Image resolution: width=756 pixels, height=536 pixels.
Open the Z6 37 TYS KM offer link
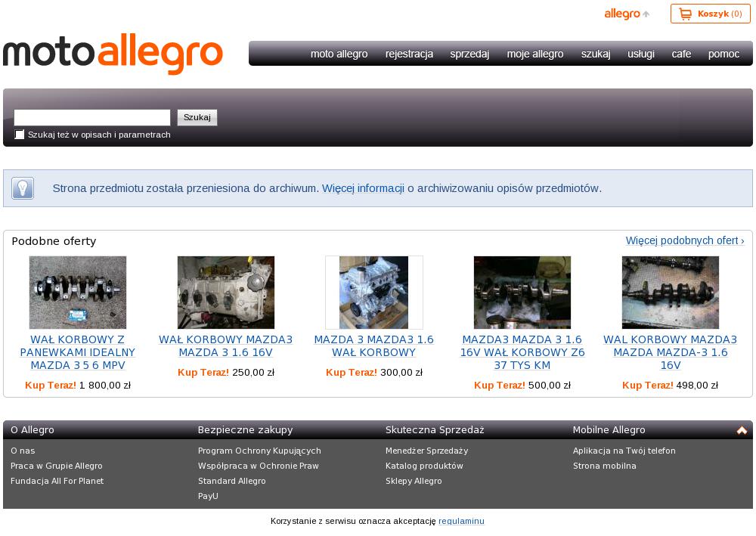[522, 352]
